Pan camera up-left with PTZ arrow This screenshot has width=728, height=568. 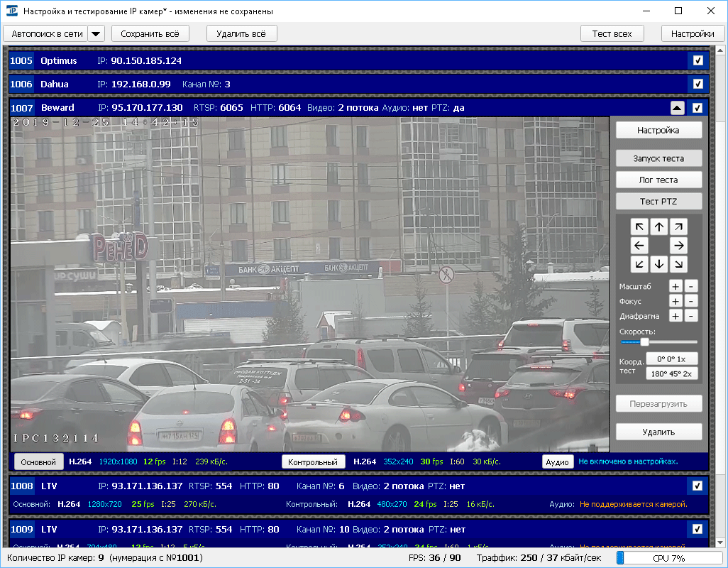pos(639,226)
